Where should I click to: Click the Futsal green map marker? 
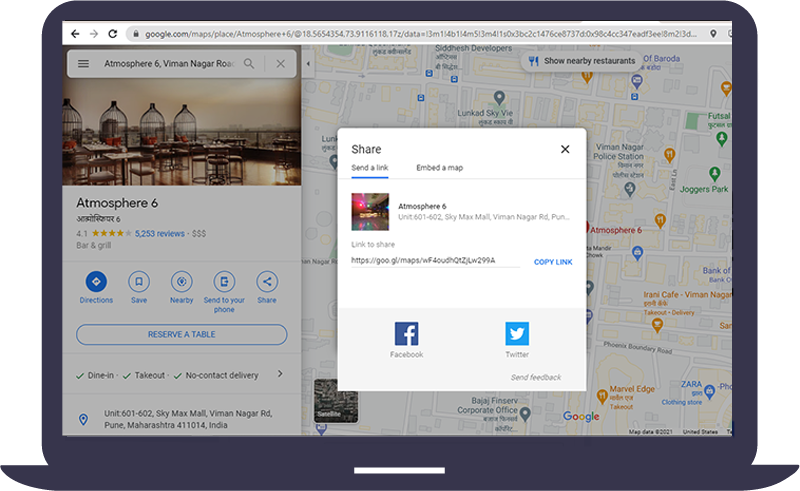[721, 138]
